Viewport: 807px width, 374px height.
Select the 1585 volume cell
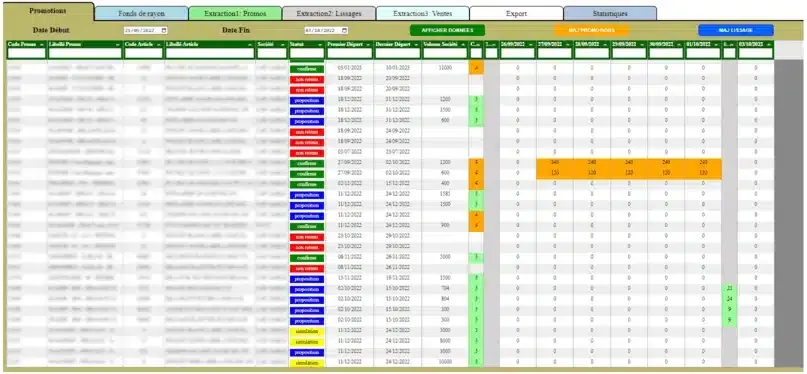445,194
